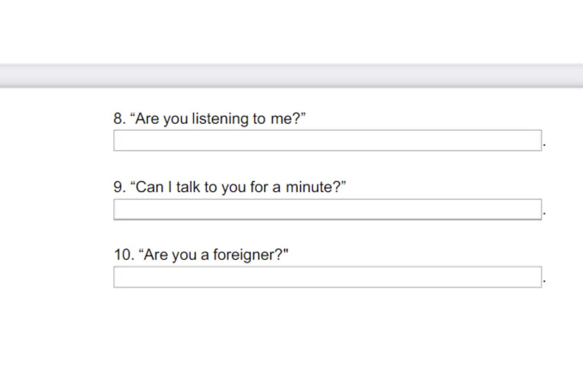Click the number 9 question label
Image resolution: width=583 pixels, height=392 pixels.
click(x=119, y=187)
